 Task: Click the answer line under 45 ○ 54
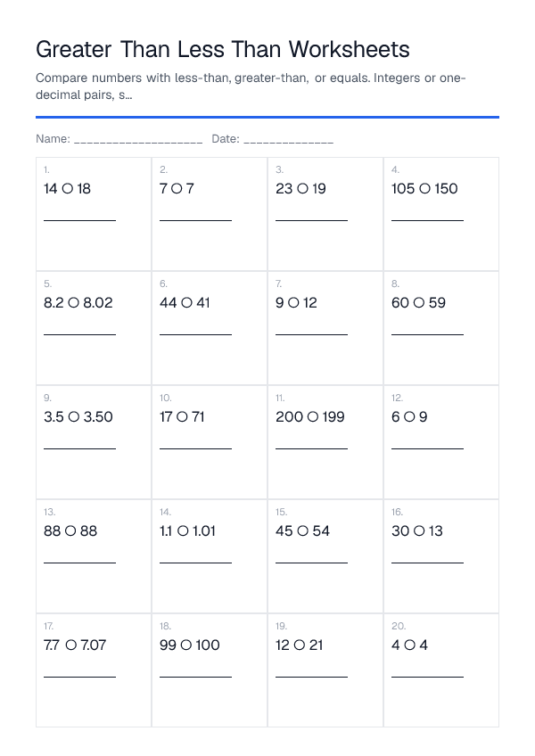click(x=312, y=563)
